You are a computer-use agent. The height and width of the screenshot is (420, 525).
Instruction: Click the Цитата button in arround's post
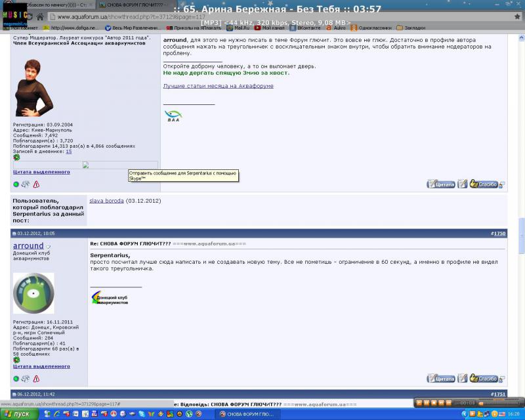tap(441, 379)
